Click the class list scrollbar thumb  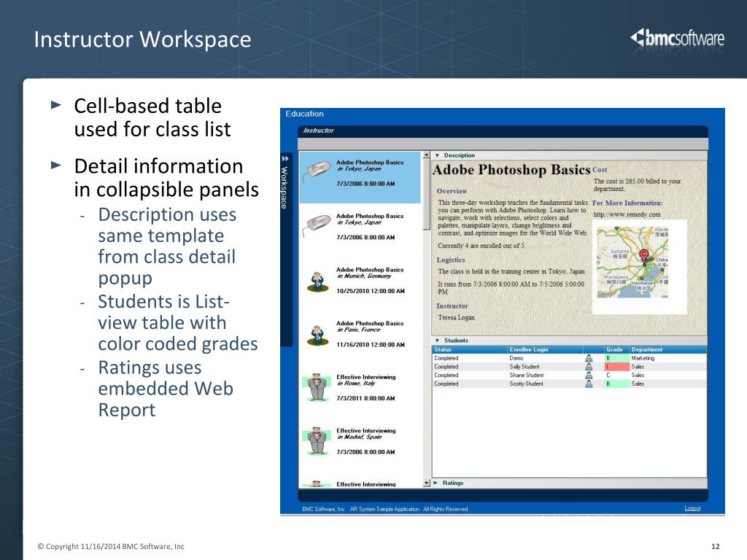pos(426,194)
